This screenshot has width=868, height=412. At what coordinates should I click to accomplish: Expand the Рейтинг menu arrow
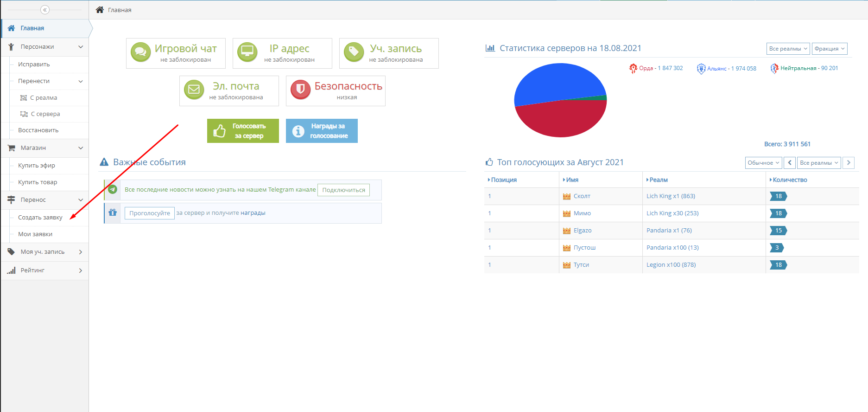[81, 270]
